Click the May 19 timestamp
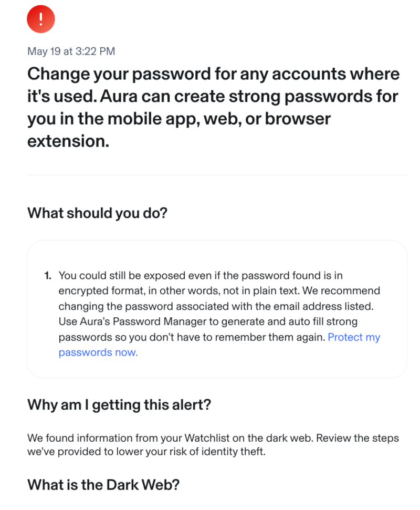Viewport: 420px width, 510px height. (71, 51)
